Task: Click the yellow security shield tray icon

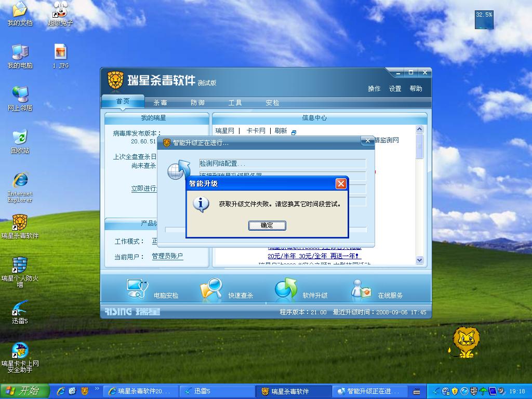Action: tap(455, 391)
